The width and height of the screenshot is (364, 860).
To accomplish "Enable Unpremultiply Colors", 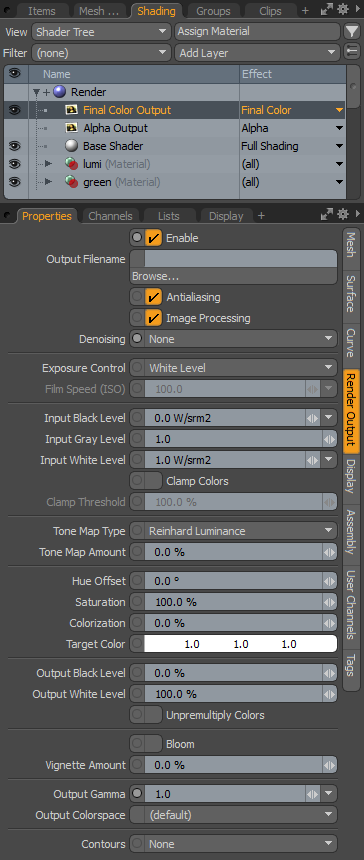I will [154, 715].
